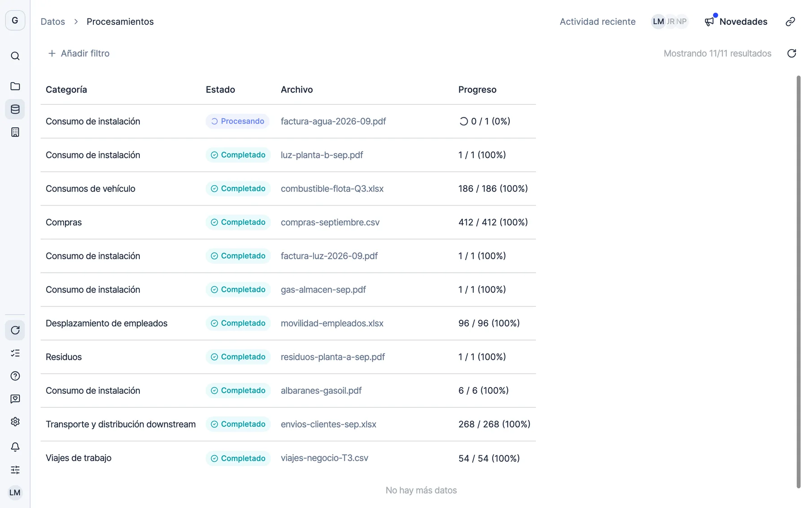
Task: Open the calculator icon in sidebar
Action: [15, 132]
